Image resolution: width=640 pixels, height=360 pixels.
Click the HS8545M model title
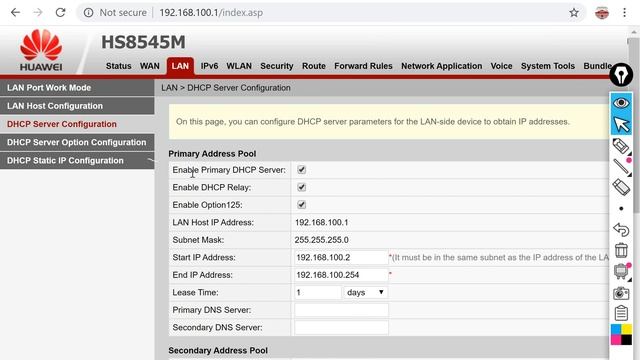click(143, 42)
